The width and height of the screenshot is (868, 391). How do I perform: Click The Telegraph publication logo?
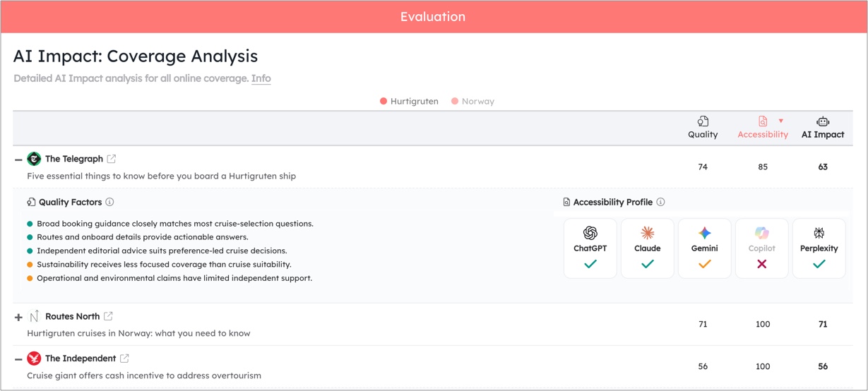pyautogui.click(x=34, y=159)
